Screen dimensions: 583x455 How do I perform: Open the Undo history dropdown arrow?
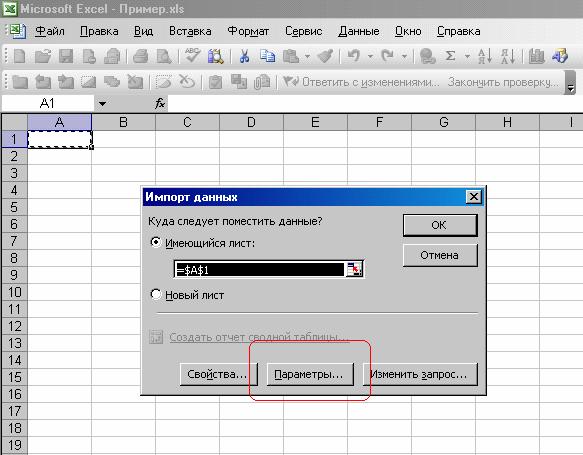pyautogui.click(x=370, y=56)
